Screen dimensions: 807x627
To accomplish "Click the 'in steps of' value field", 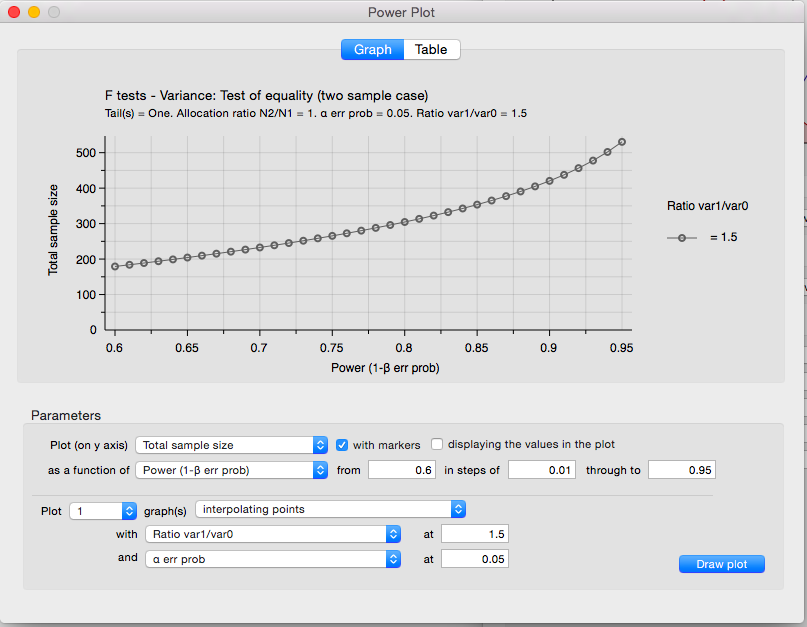I will click(x=541, y=468).
